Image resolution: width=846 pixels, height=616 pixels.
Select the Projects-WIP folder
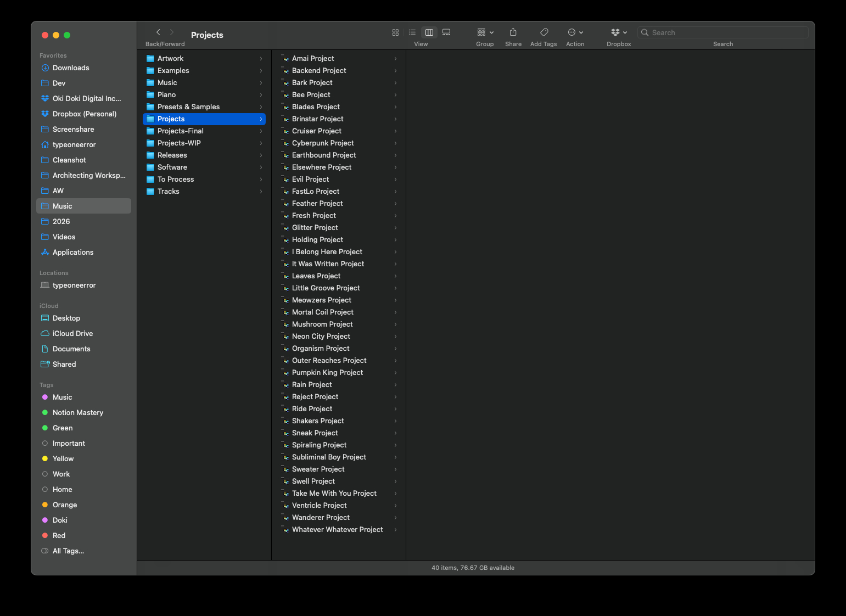click(179, 143)
